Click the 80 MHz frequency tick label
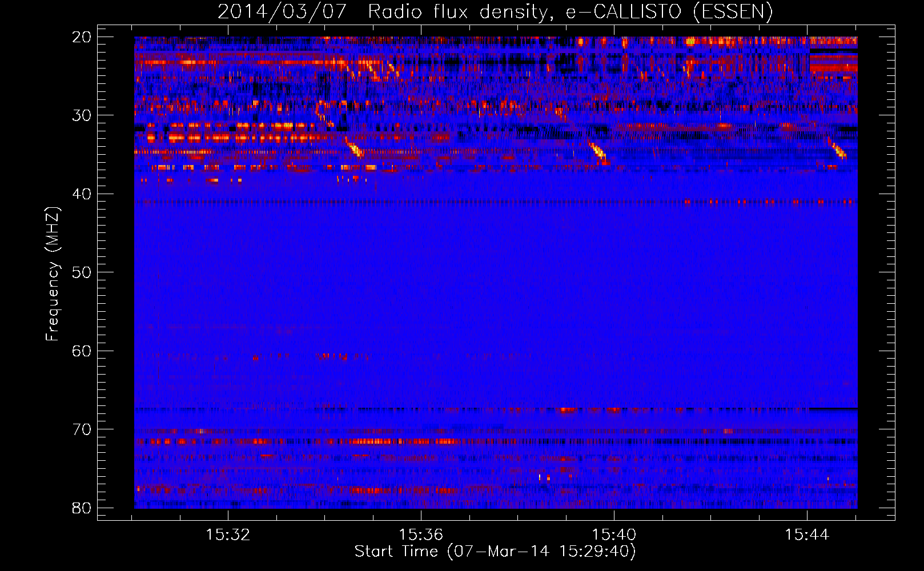 [82, 508]
